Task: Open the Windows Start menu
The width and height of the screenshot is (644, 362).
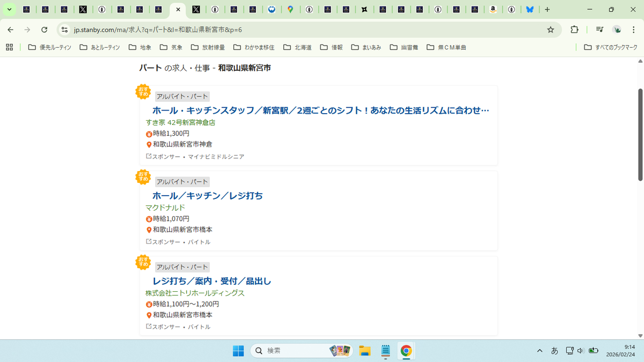Action: [x=238, y=351]
